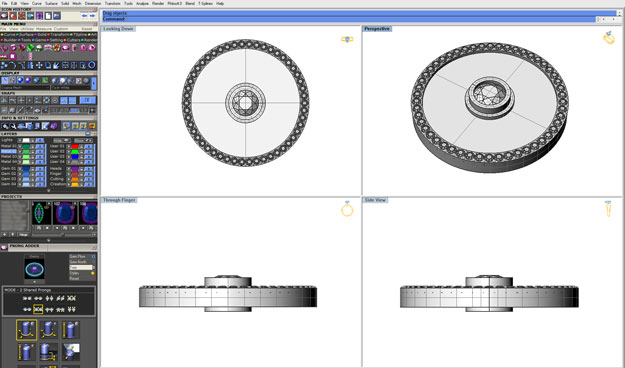
Task: Click the Reset button in Prong Adder
Action: coord(75,279)
